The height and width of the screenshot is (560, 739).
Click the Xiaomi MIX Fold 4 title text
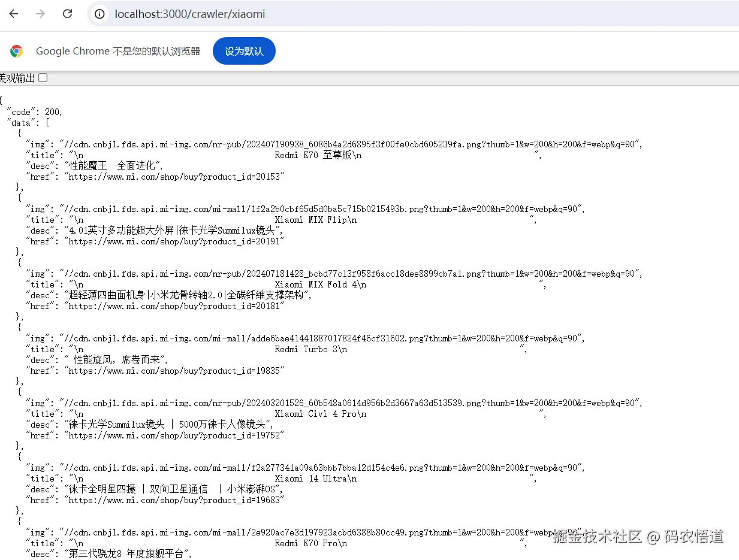316,284
